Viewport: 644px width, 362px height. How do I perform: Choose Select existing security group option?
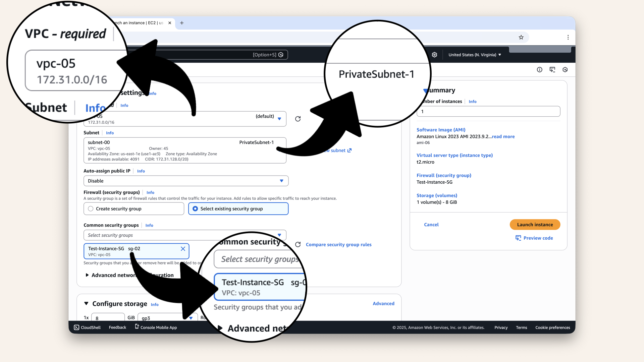195,209
